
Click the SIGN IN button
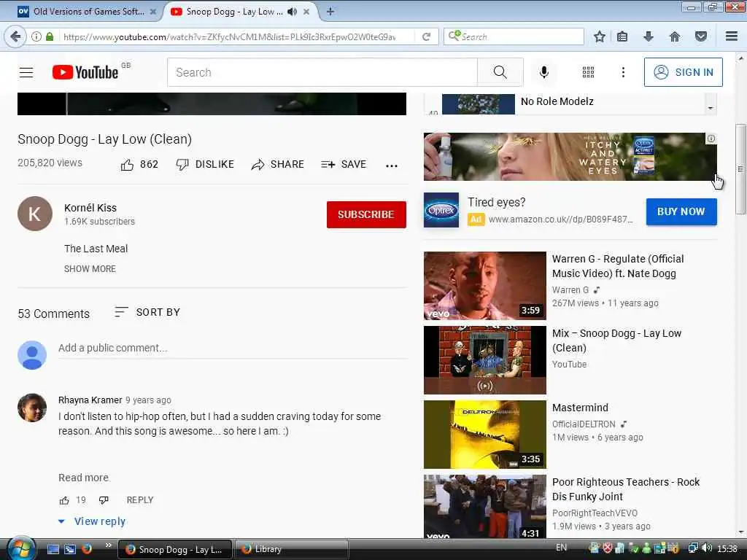(x=683, y=72)
